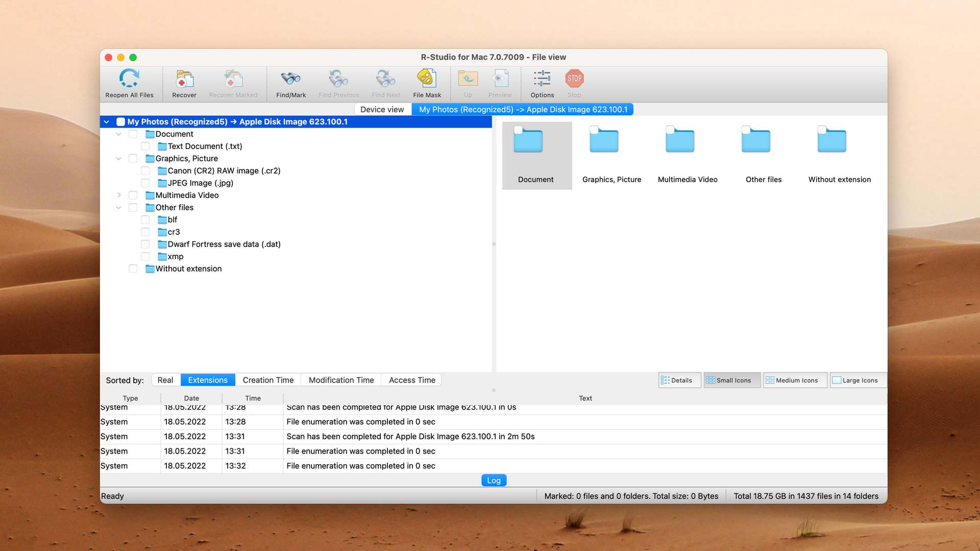Click the Recover toolbar icon
The width and height of the screenshot is (980, 551).
coord(184,83)
